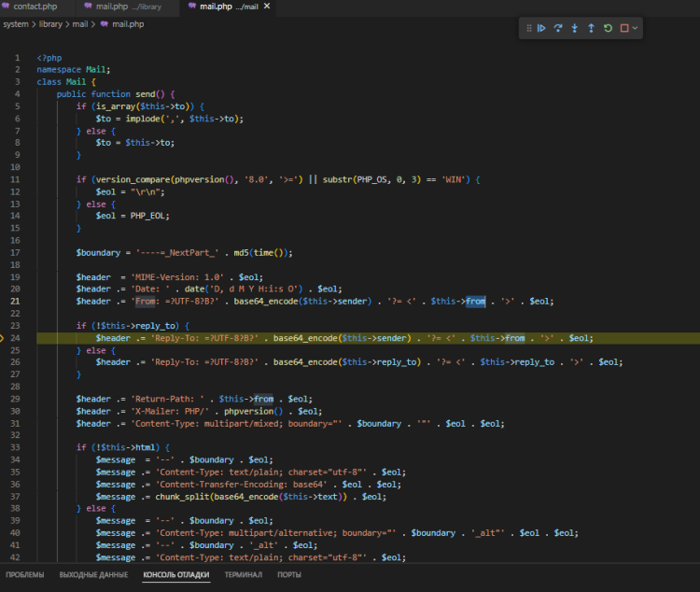
Task: Restart the debug session with green icon
Action: [608, 29]
